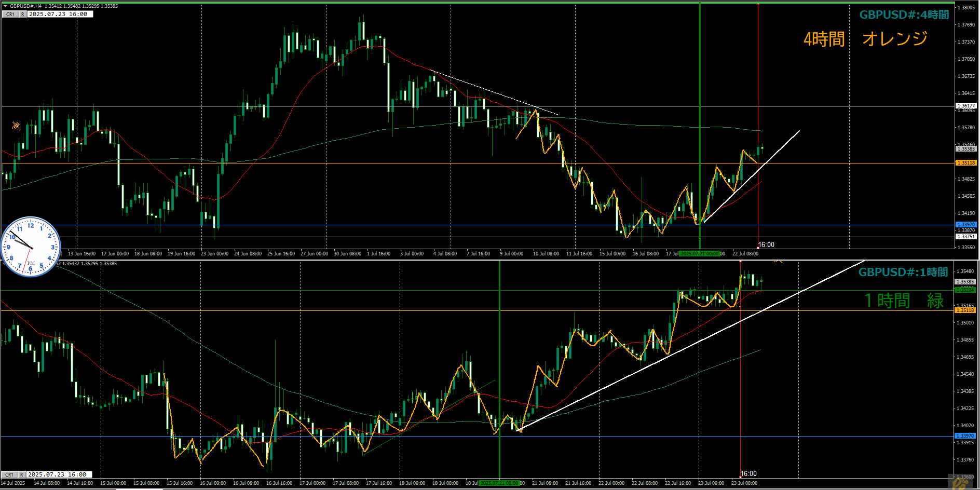The image size is (980, 490).
Task: Click the analog clock widget
Action: tap(31, 247)
